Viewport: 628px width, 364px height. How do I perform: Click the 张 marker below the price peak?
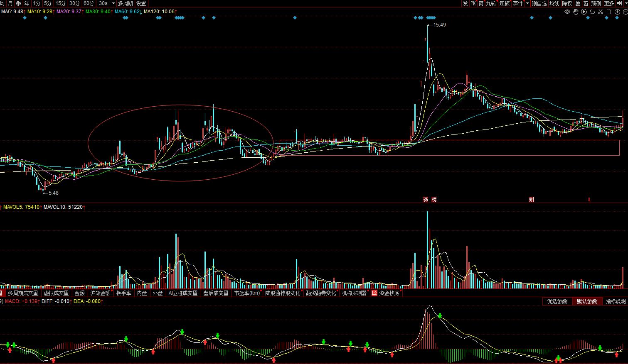[x=426, y=200]
